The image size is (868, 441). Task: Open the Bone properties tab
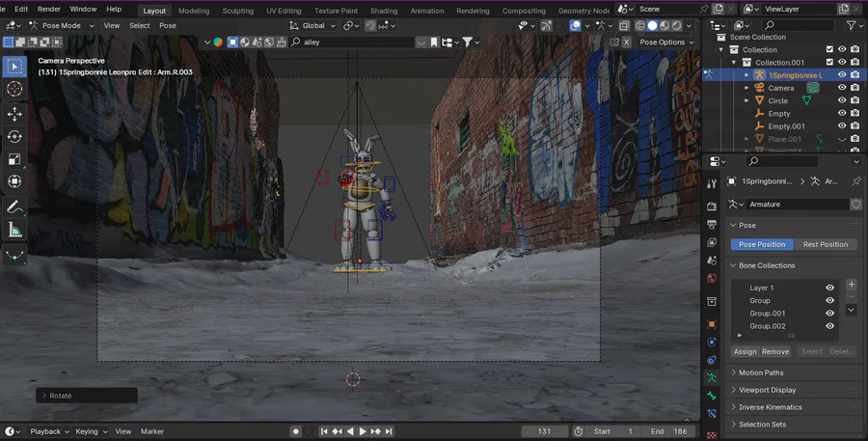[x=712, y=396]
